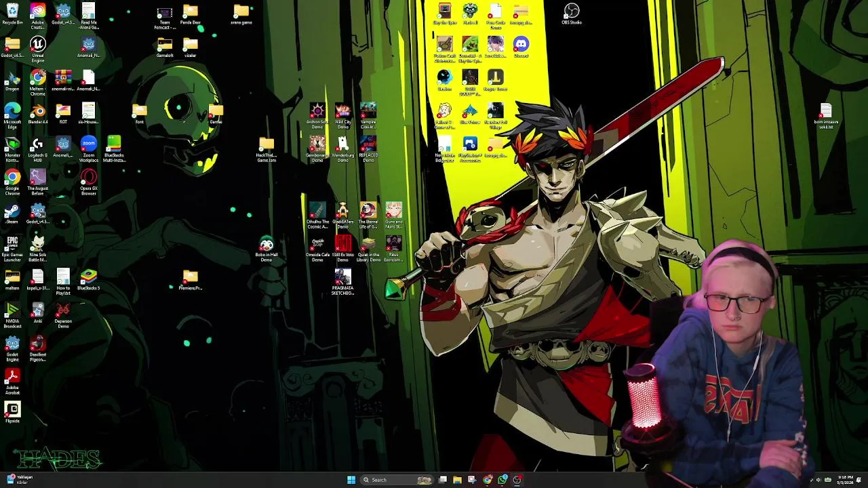Open GladiEATers Demo icon
Viewport: 868px width, 488px height.
(x=342, y=216)
